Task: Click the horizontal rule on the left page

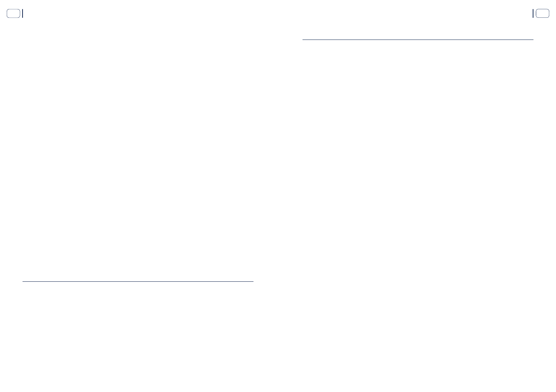Action: pos(138,281)
